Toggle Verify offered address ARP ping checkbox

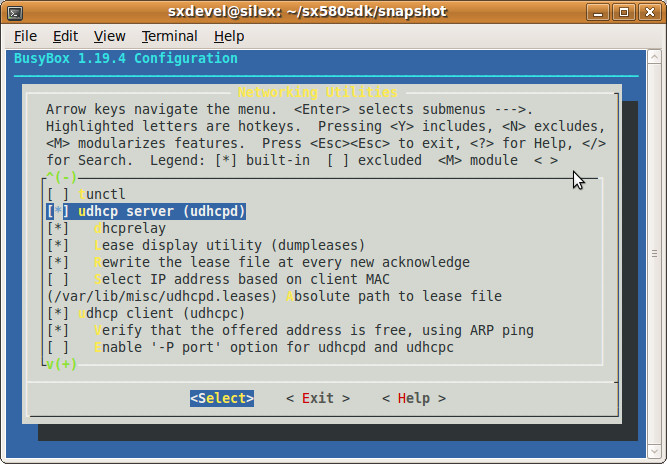(58, 330)
